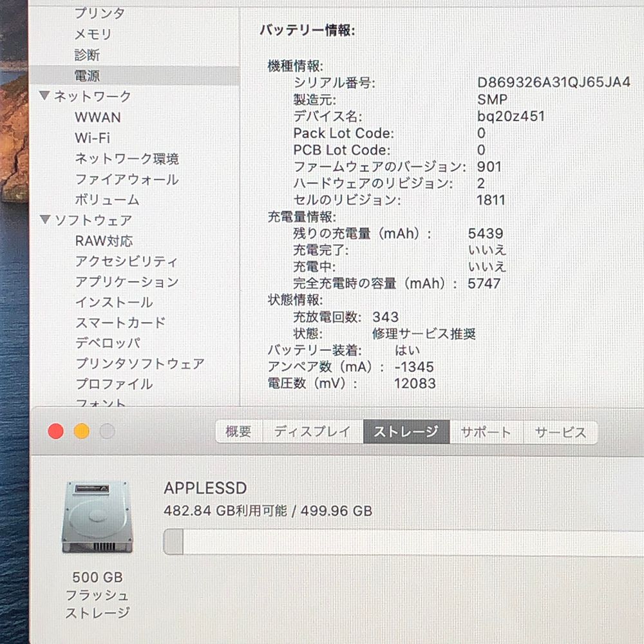
Task: Select アプリケーション in the sidebar
Action: point(128,282)
